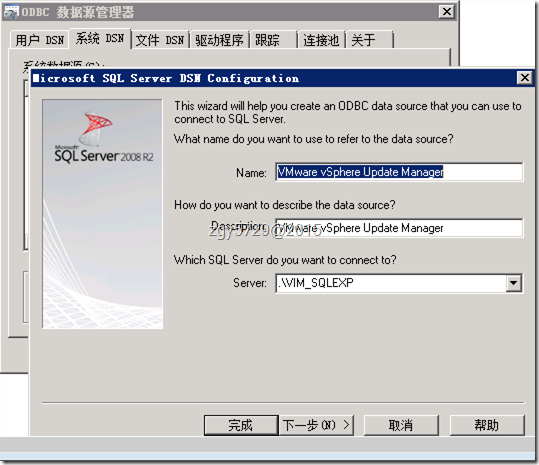
Task: Switch to the 用户 DSN tab
Action: [40, 40]
